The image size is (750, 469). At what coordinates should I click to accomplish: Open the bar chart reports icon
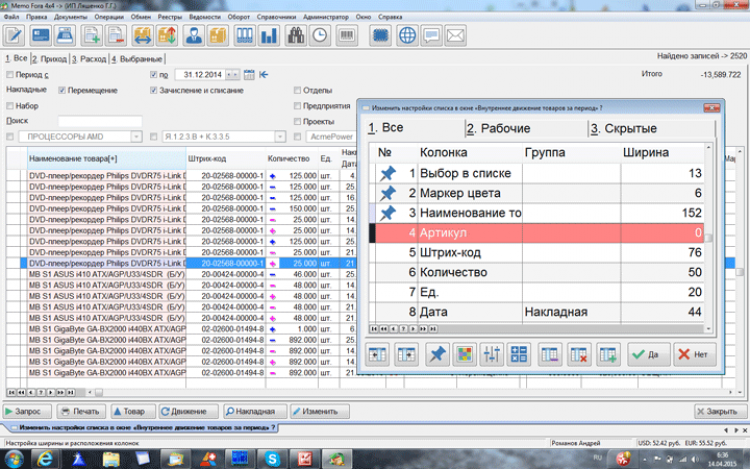point(269,35)
